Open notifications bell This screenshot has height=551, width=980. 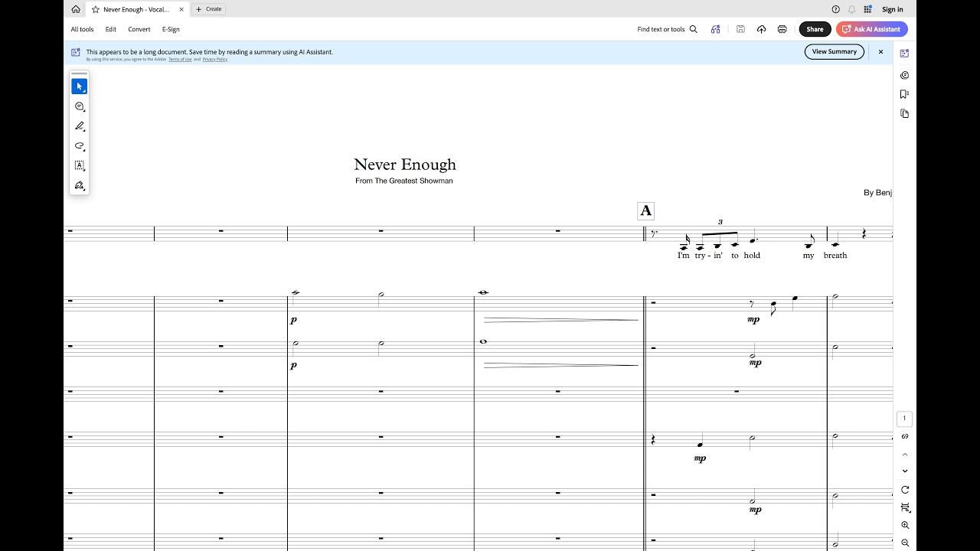(x=851, y=9)
